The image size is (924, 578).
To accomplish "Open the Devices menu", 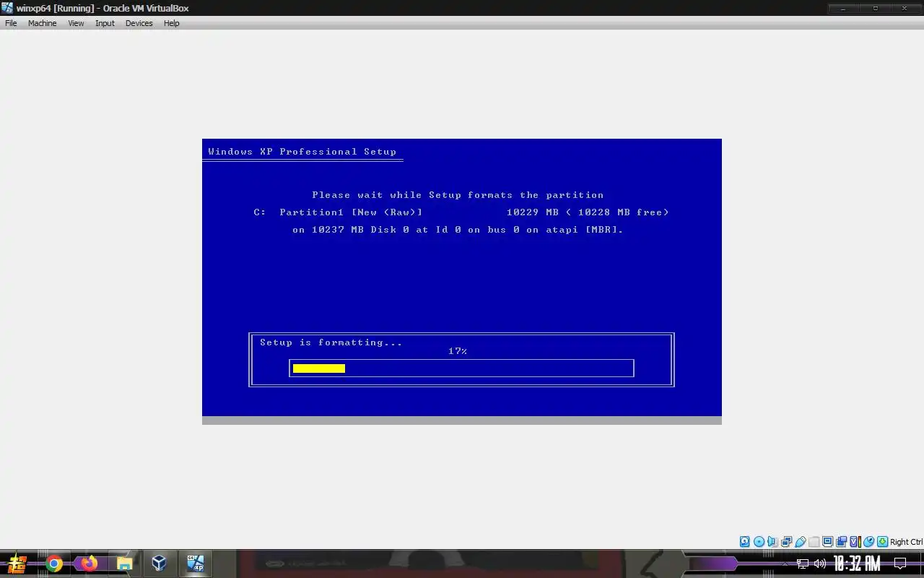I will pos(139,23).
